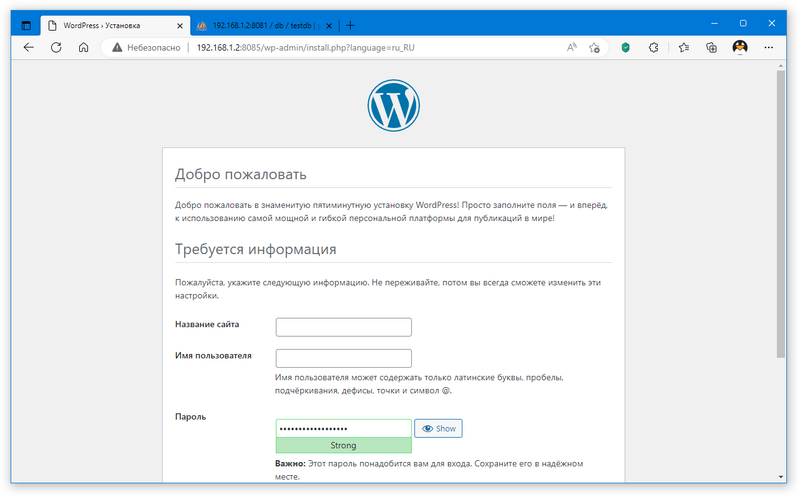The width and height of the screenshot is (800, 496).
Task: Switch to the 192.168.1.2:8081 testdb tab
Action: point(264,25)
